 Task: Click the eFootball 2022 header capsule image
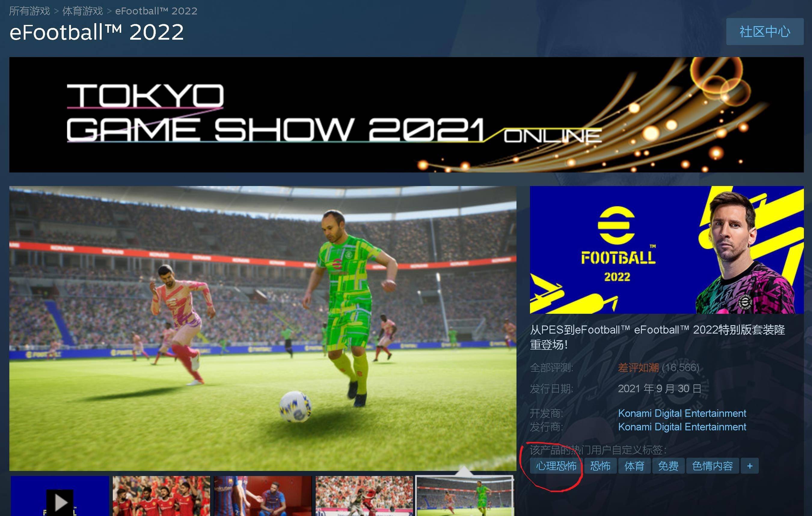pos(667,250)
